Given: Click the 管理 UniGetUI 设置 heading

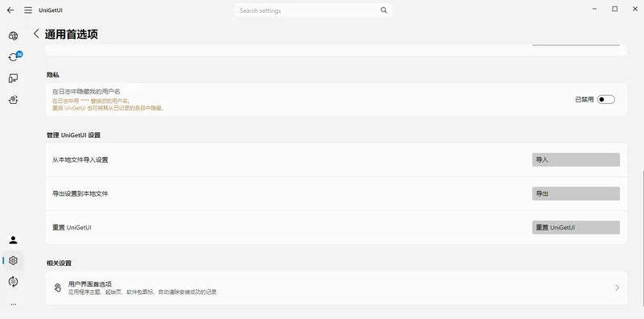Looking at the screenshot, I should click(73, 135).
